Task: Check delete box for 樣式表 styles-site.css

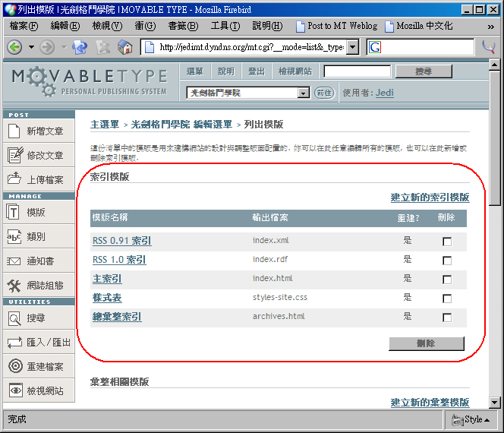Action: 447,299
